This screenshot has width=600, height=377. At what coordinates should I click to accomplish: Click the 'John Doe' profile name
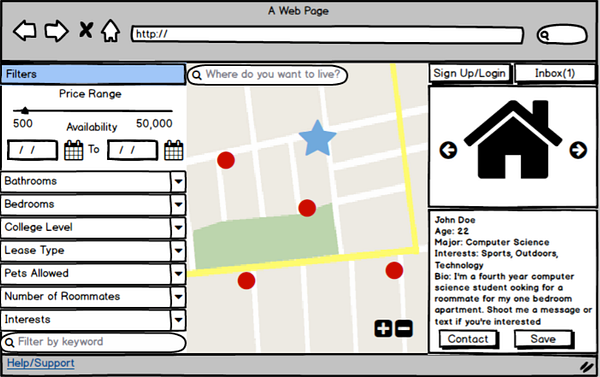(x=455, y=220)
